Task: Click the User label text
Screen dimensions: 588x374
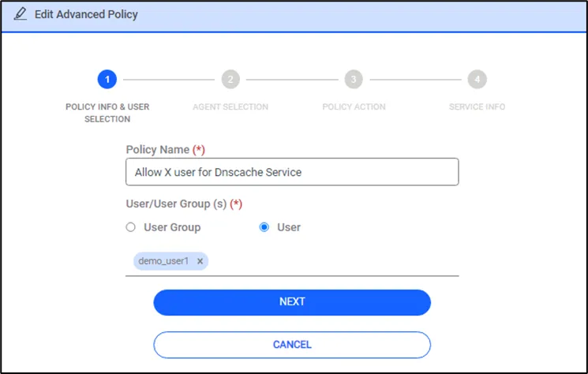Action: [289, 227]
